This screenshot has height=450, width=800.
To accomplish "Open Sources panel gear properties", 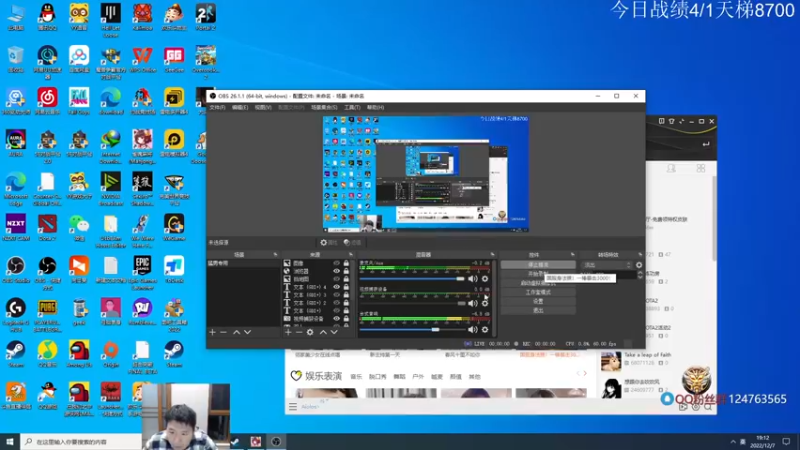I will tap(310, 332).
